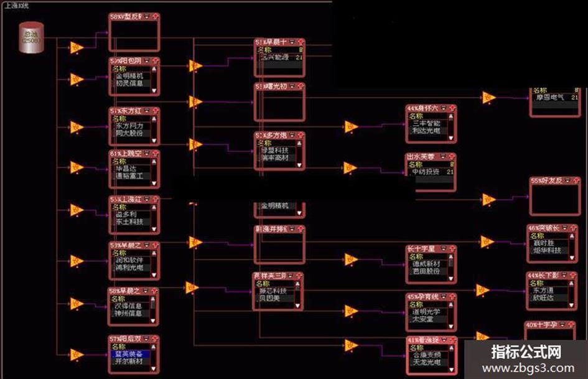Click the 总池 database cylinder icon
Viewport: 588px width, 379px height.
[32, 37]
